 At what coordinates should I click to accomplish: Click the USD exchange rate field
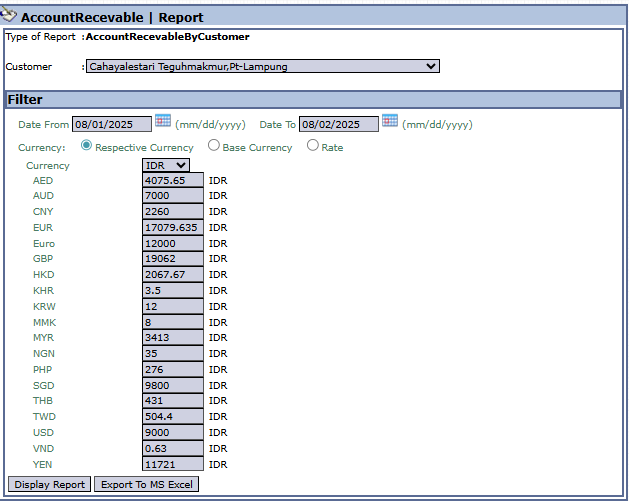pyautogui.click(x=173, y=433)
